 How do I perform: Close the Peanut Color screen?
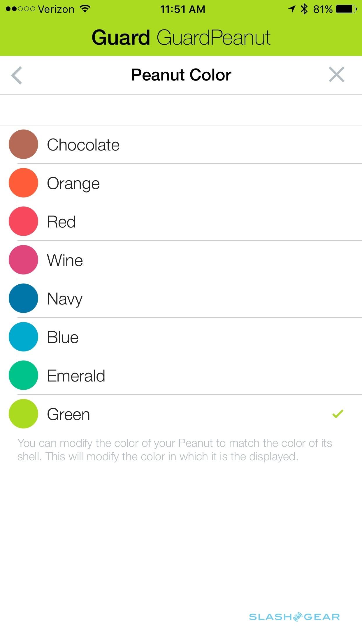(337, 75)
